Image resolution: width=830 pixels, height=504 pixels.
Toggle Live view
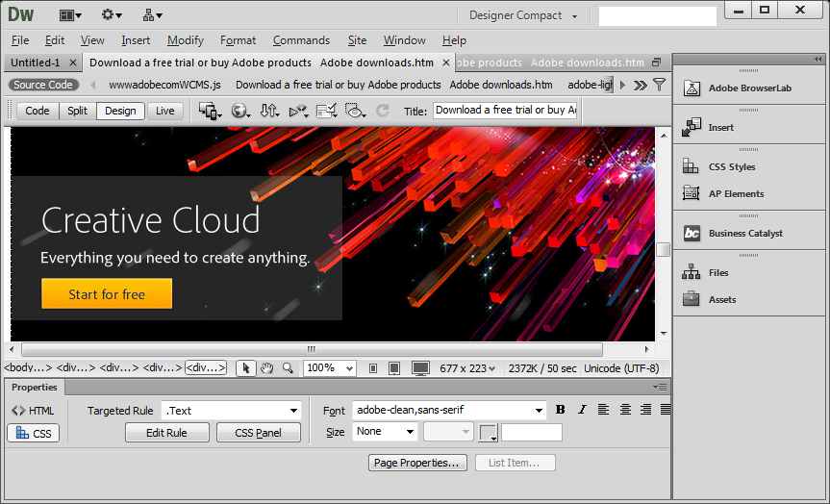pyautogui.click(x=165, y=111)
